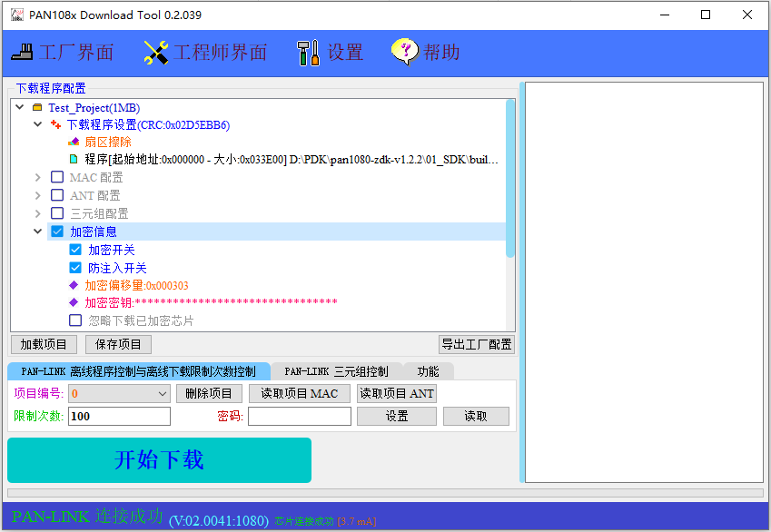
Task: Click the 密码 input field
Action: [x=300, y=417]
